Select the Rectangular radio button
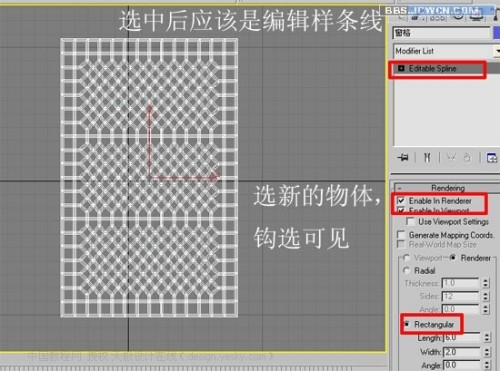The image size is (500, 371). tap(407, 324)
